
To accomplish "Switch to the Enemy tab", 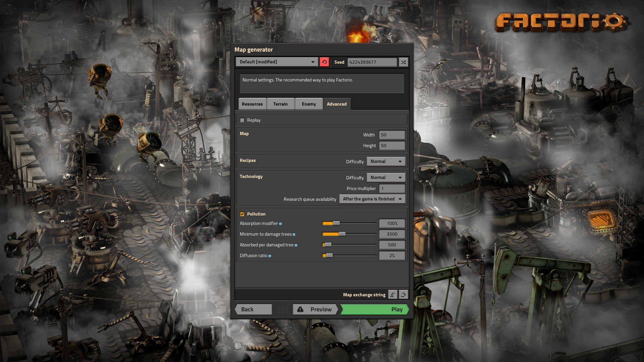I will [x=308, y=104].
